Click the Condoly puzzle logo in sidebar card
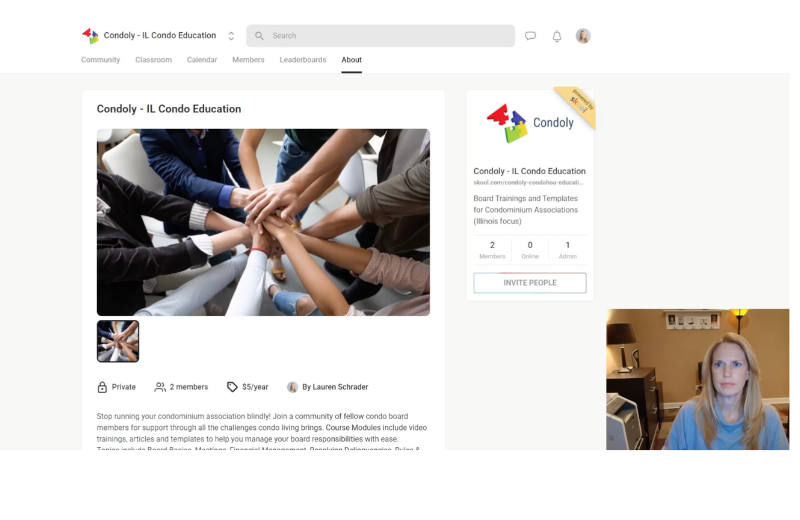800x520 pixels. coord(530,123)
